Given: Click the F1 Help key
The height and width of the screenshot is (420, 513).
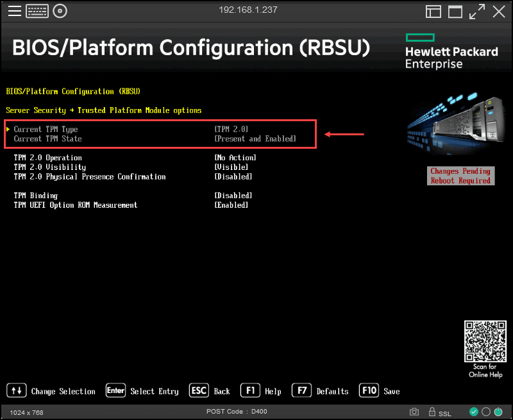Looking at the screenshot, I should pyautogui.click(x=250, y=391).
